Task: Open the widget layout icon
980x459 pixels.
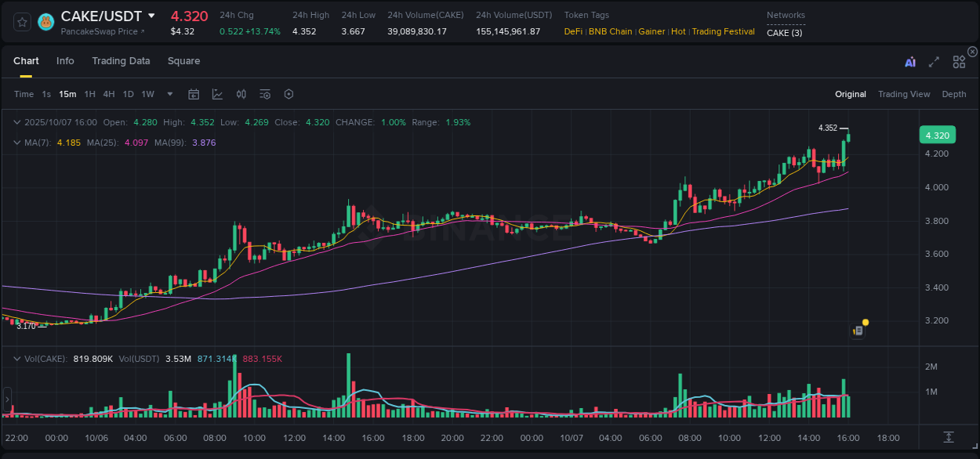Action: click(x=958, y=62)
